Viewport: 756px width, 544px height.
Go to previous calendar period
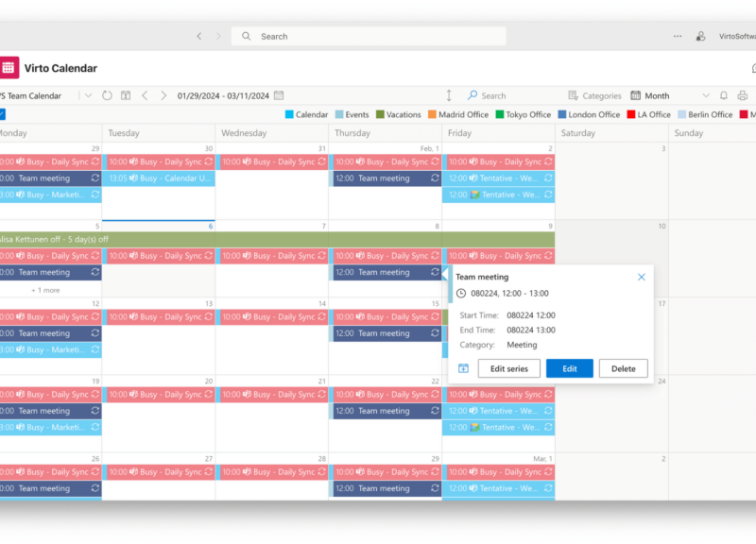click(x=145, y=95)
